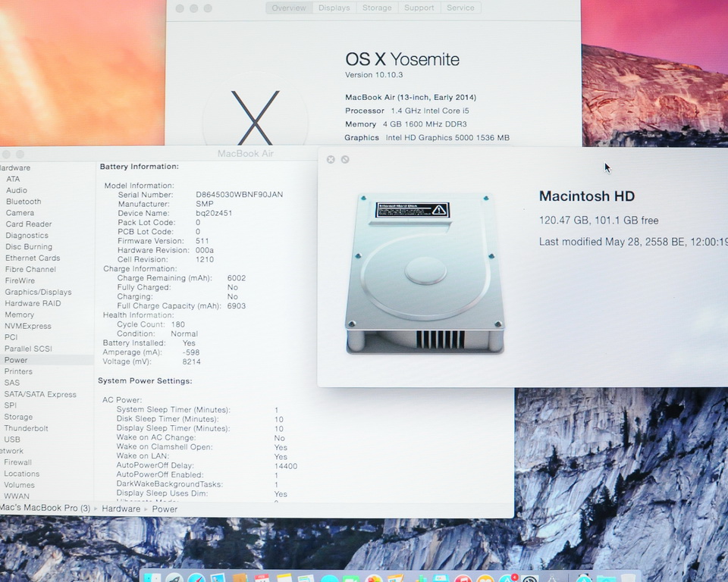Select ATA in the hardware sidebar
728x582 pixels.
coord(13,179)
